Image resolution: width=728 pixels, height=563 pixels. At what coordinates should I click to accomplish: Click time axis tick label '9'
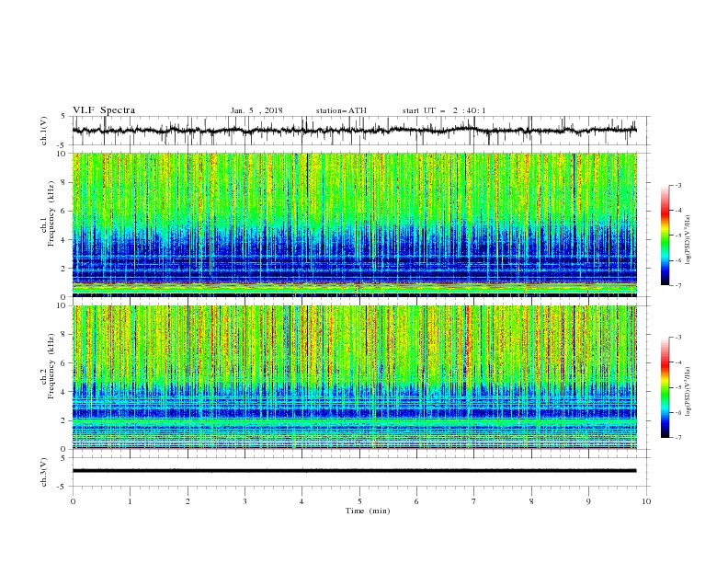pos(588,501)
